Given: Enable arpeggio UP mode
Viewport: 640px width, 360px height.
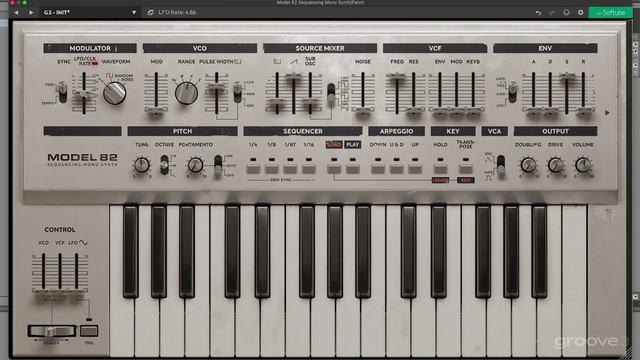Looking at the screenshot, I should click(415, 169).
